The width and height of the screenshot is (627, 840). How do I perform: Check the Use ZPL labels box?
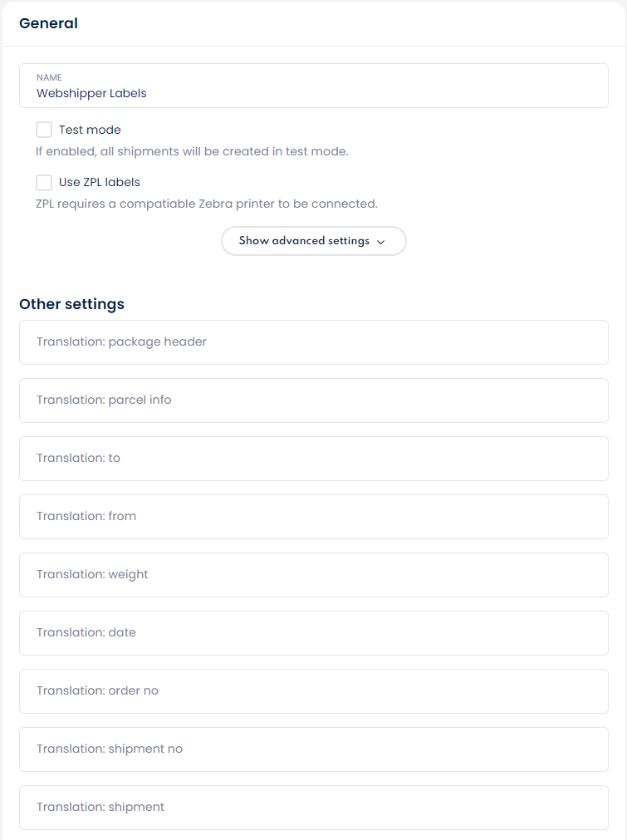44,182
